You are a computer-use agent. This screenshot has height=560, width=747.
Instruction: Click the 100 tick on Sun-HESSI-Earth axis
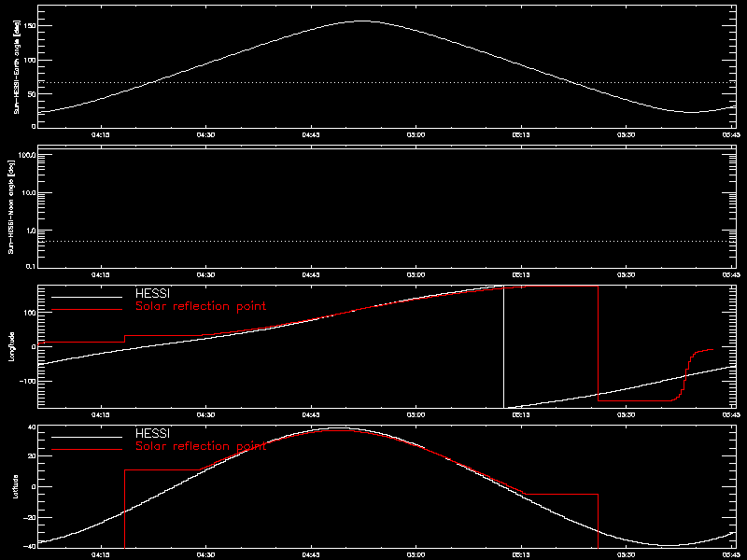point(30,60)
